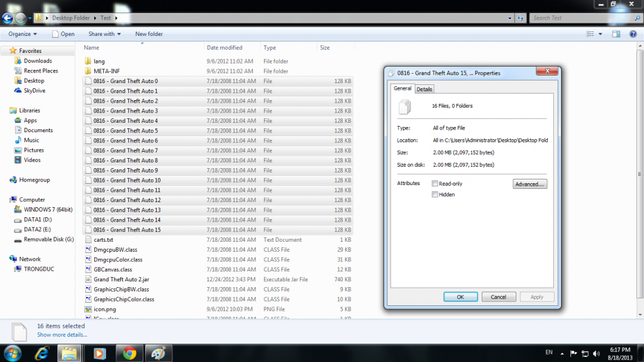Select GBCanvas.class file

coord(113,269)
